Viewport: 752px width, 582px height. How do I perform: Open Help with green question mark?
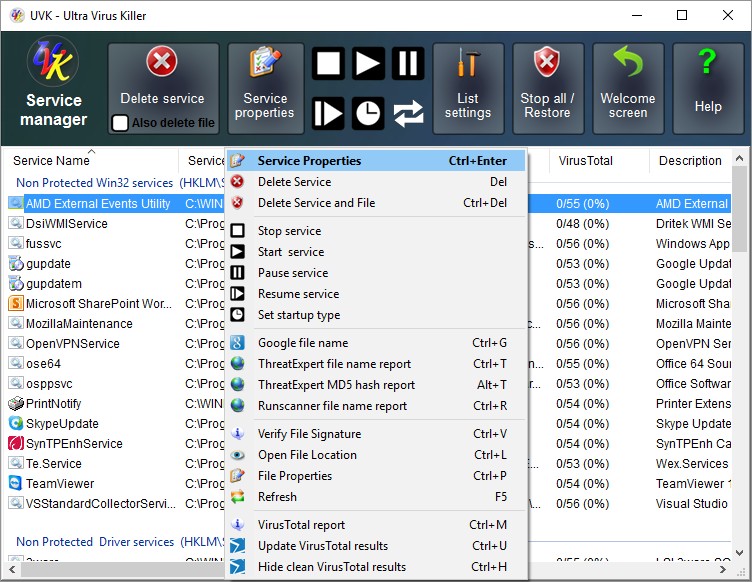point(707,88)
